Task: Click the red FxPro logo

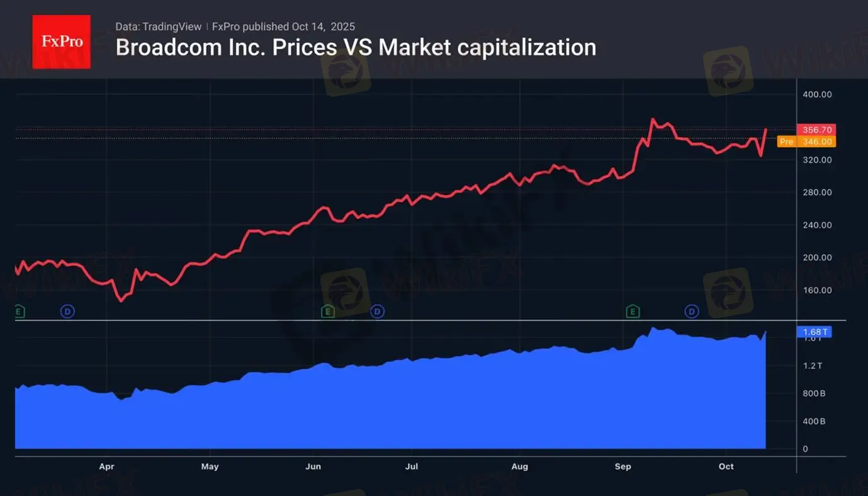Action: (61, 42)
